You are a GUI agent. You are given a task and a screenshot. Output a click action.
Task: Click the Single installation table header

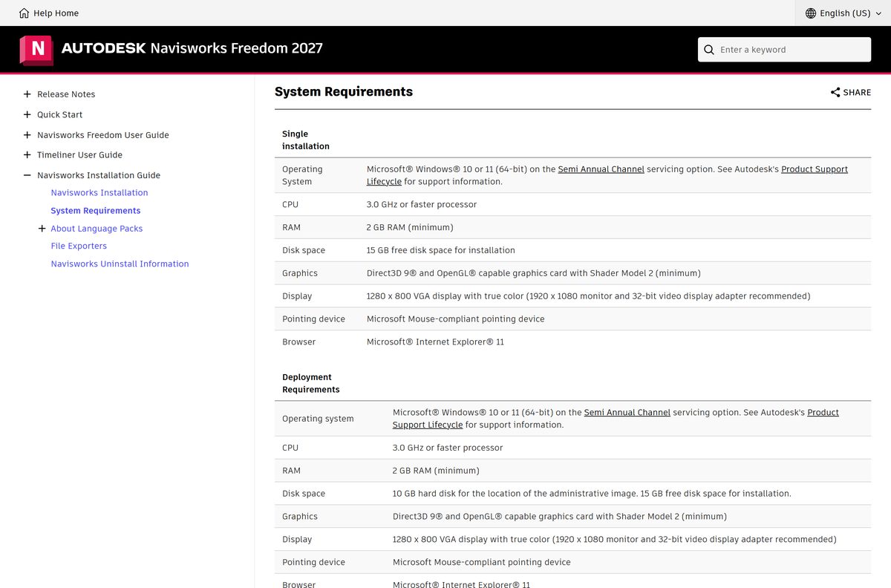tap(306, 140)
